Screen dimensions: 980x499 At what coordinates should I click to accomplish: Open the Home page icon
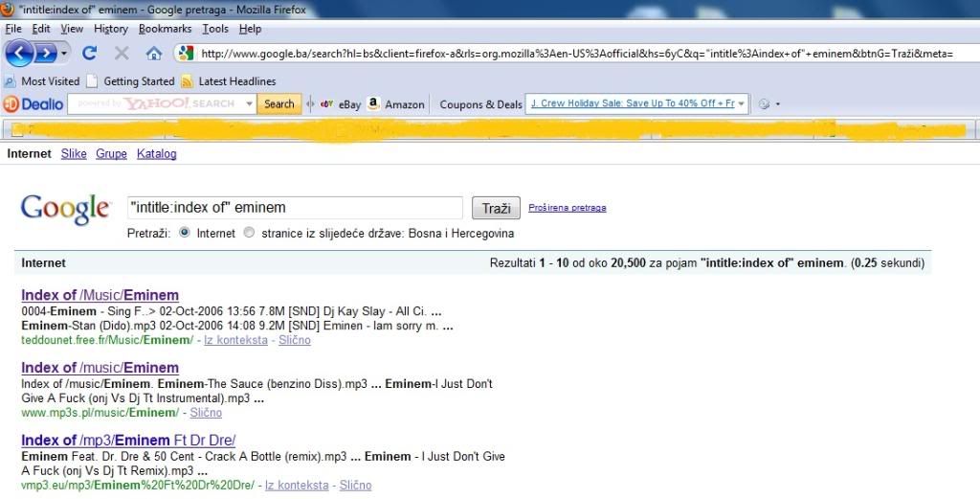click(154, 54)
